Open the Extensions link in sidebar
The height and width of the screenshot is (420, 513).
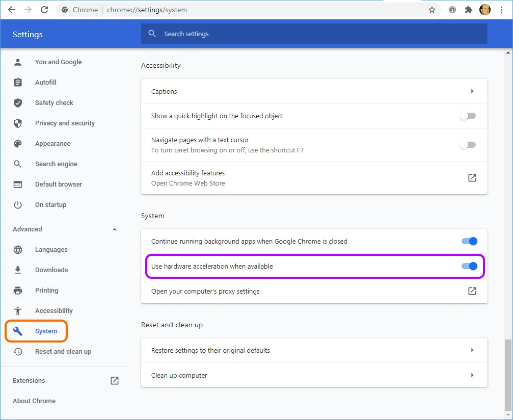29,381
